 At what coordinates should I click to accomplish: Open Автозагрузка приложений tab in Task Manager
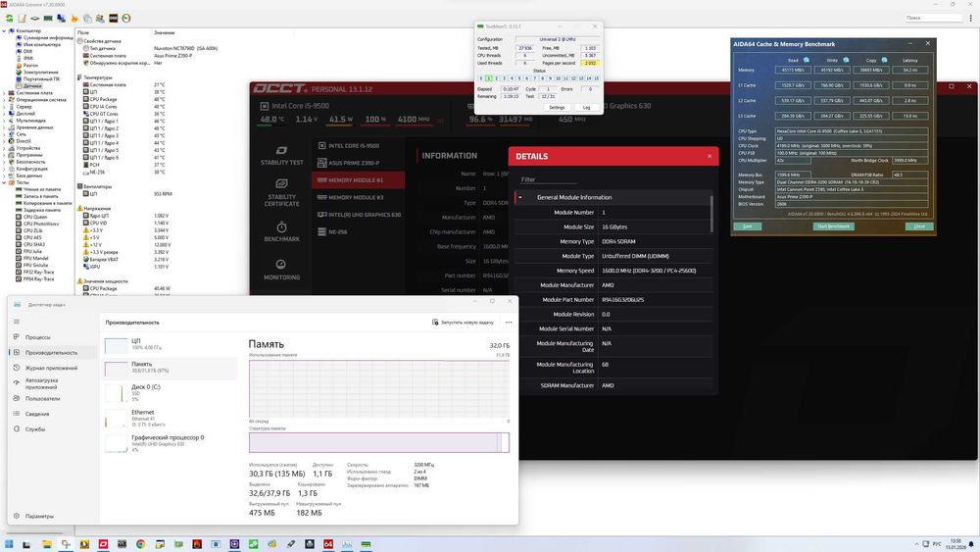click(x=52, y=383)
